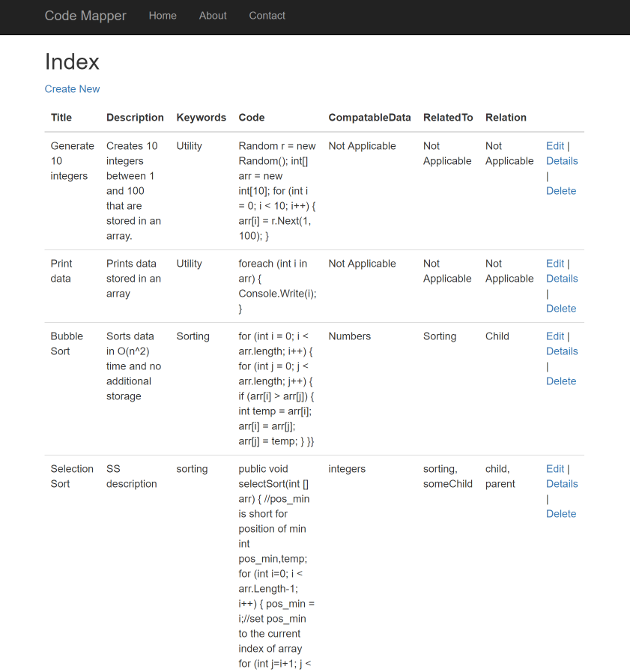Delete the Print data row
The width and height of the screenshot is (630, 672).
[561, 309]
